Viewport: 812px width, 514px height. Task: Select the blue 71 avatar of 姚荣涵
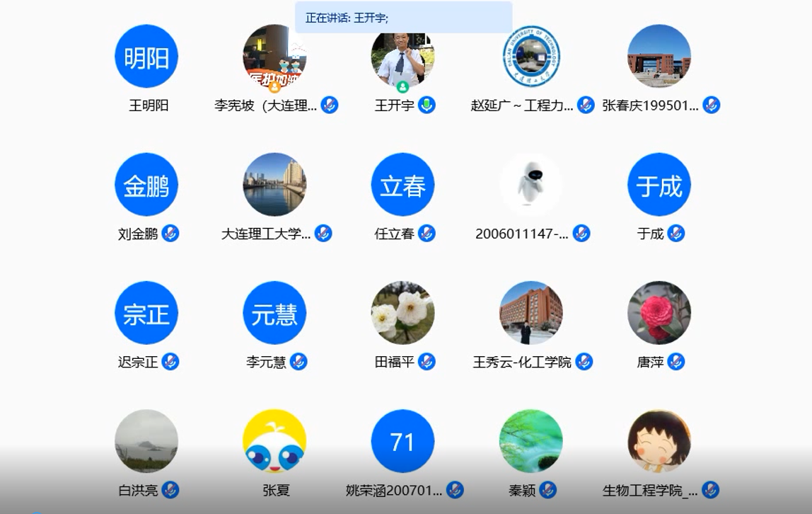tap(402, 441)
